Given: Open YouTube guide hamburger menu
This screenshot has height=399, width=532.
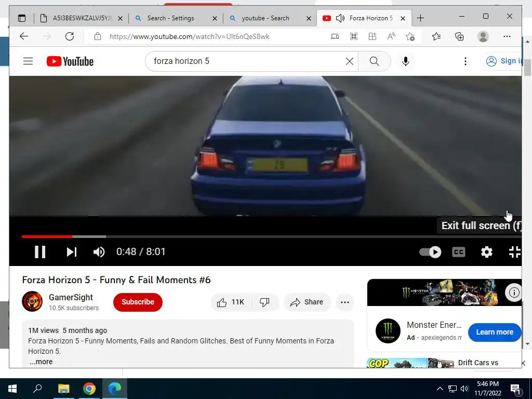Looking at the screenshot, I should click(28, 61).
